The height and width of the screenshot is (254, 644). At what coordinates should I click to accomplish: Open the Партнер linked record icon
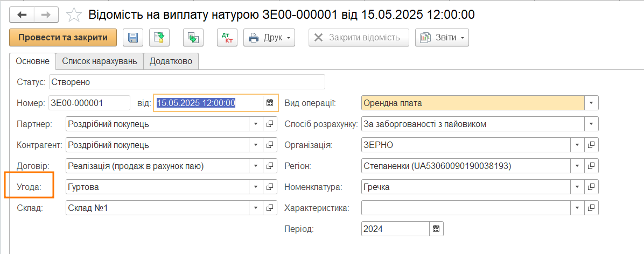[270, 124]
